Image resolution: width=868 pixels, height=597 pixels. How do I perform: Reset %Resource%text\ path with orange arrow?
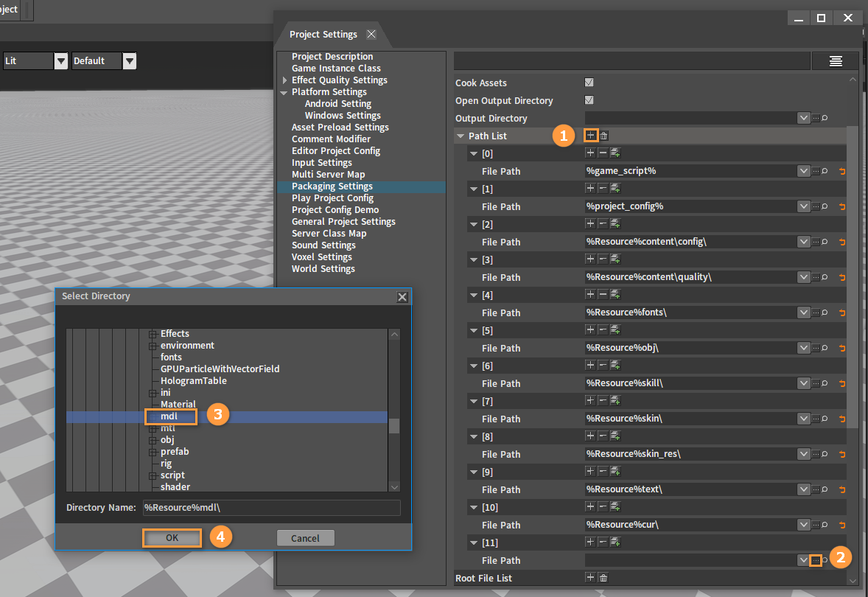(842, 489)
